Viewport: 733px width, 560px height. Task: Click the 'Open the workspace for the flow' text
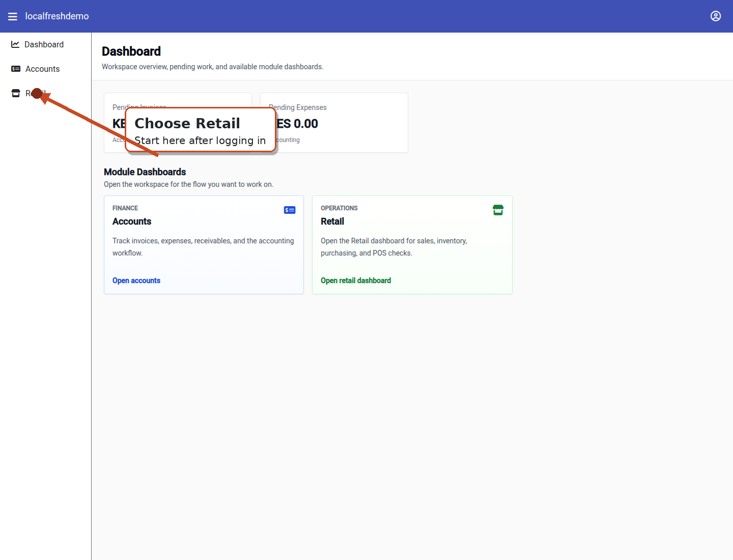click(188, 184)
